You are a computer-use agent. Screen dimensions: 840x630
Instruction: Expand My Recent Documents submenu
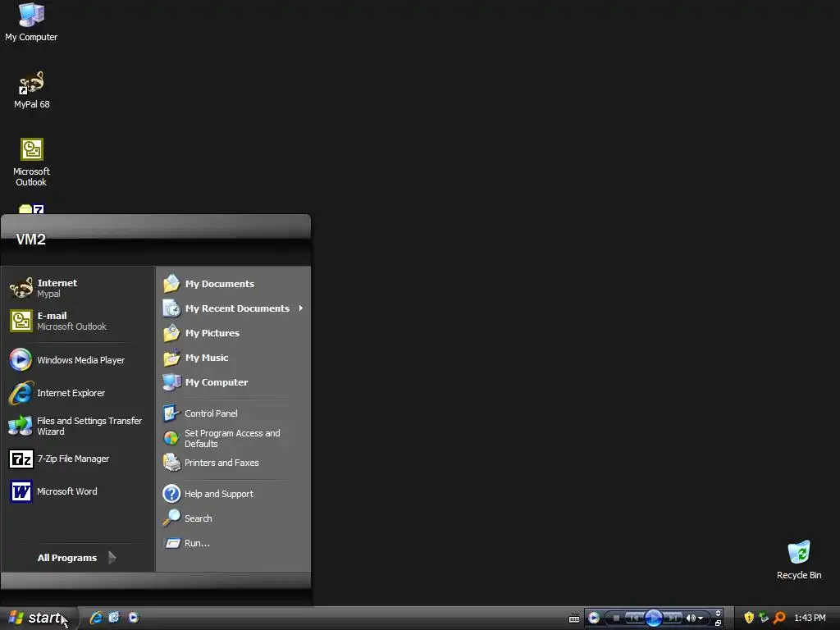(x=233, y=308)
